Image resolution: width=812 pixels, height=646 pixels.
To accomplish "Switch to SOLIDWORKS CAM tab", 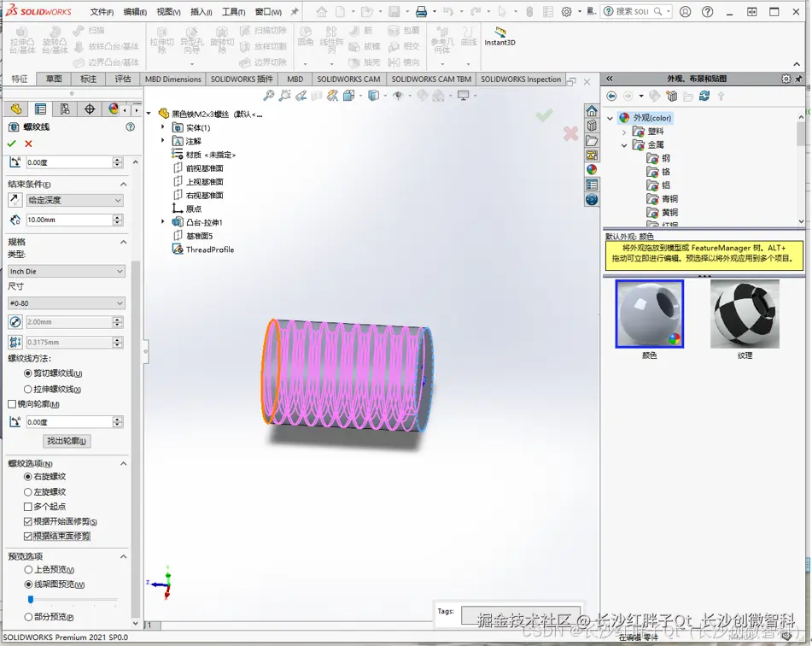I will [x=348, y=79].
